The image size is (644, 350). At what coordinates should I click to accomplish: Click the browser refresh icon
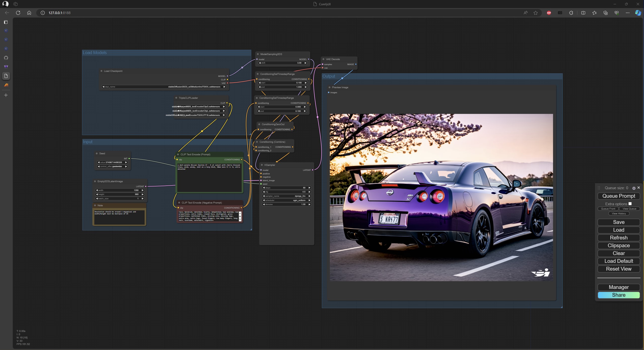coord(18,13)
